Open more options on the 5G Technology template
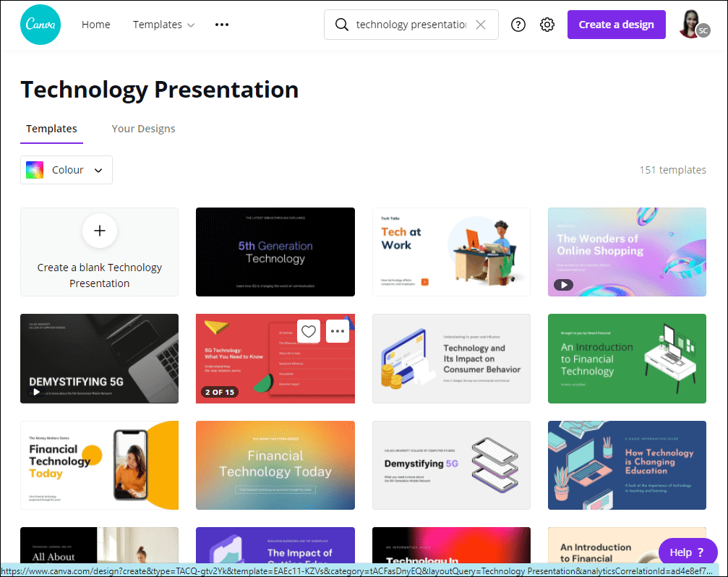Image resolution: width=728 pixels, height=577 pixels. (x=337, y=331)
